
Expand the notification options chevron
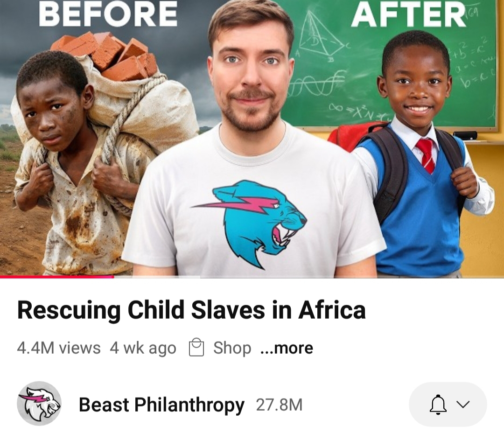pyautogui.click(x=463, y=405)
